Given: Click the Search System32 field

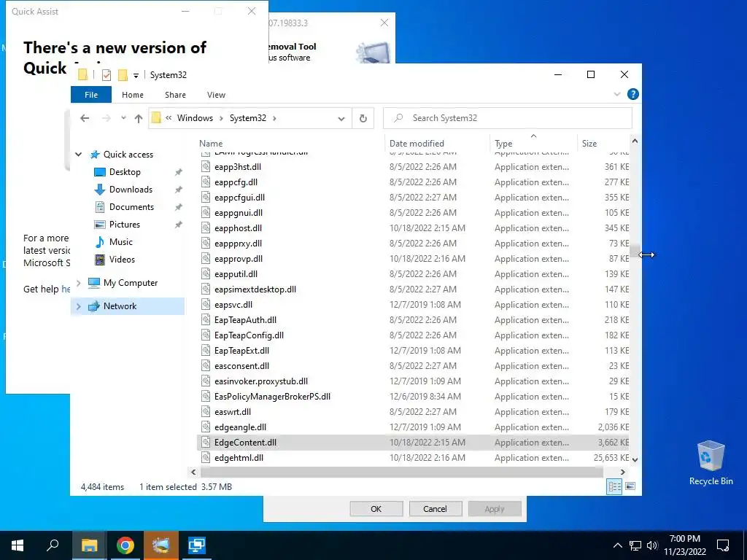Looking at the screenshot, I should 508,118.
